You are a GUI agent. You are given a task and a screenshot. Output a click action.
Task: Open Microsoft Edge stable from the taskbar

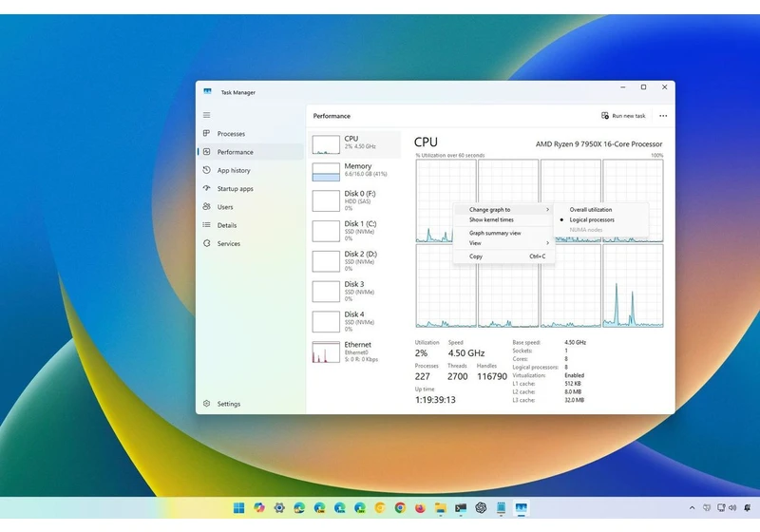[299, 507]
